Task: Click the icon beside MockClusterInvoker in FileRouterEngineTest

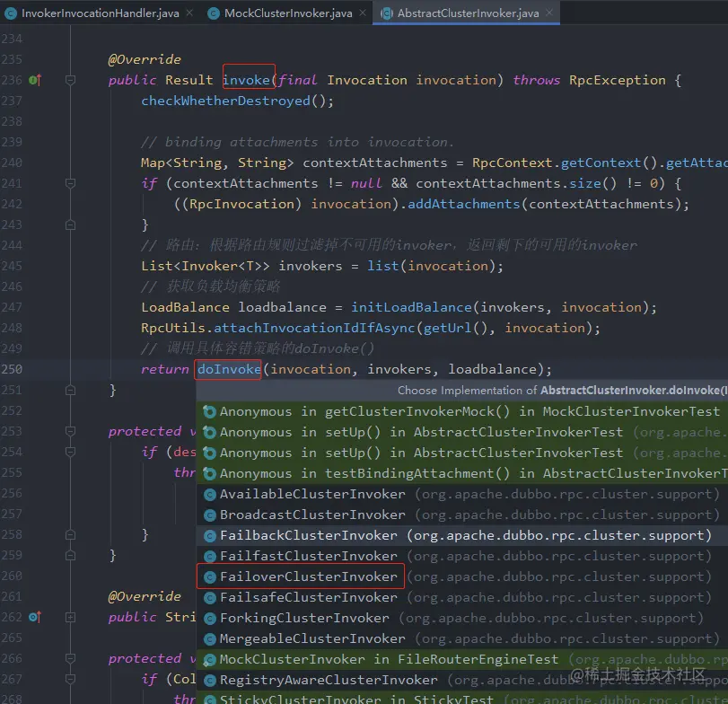Action: [210, 660]
